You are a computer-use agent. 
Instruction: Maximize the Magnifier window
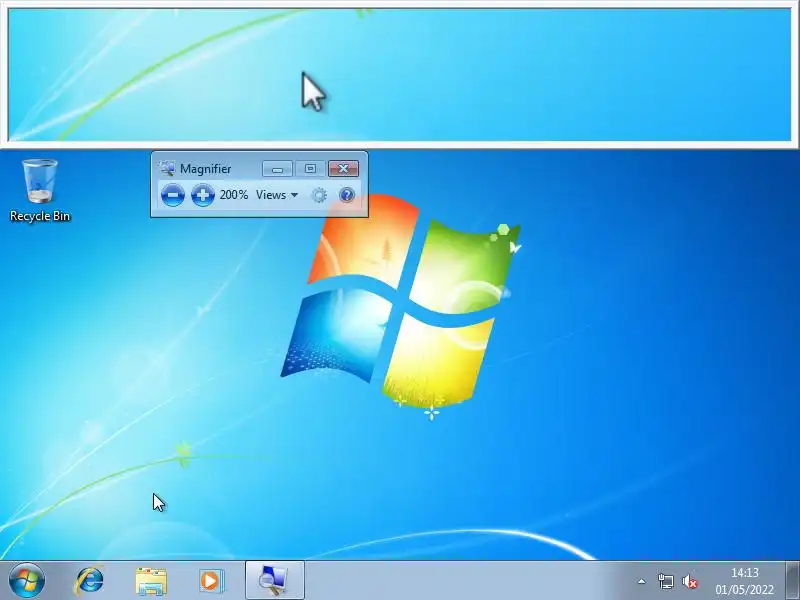pyautogui.click(x=310, y=169)
